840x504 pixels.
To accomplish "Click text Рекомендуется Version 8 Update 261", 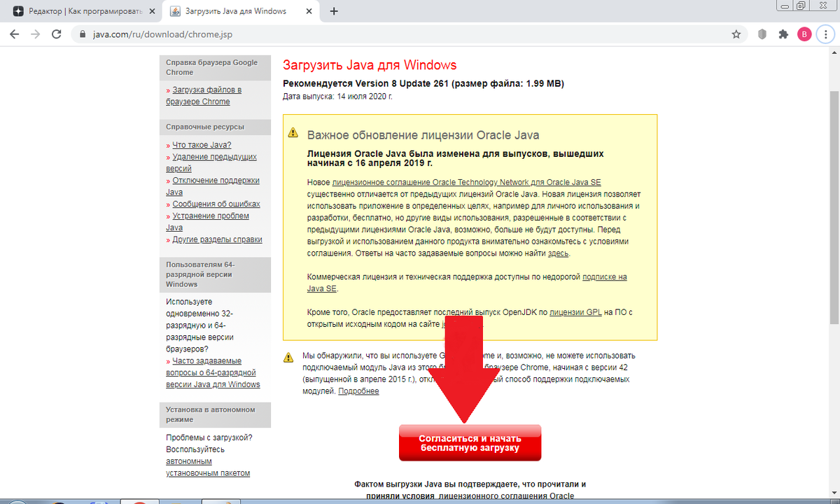I will click(365, 83).
